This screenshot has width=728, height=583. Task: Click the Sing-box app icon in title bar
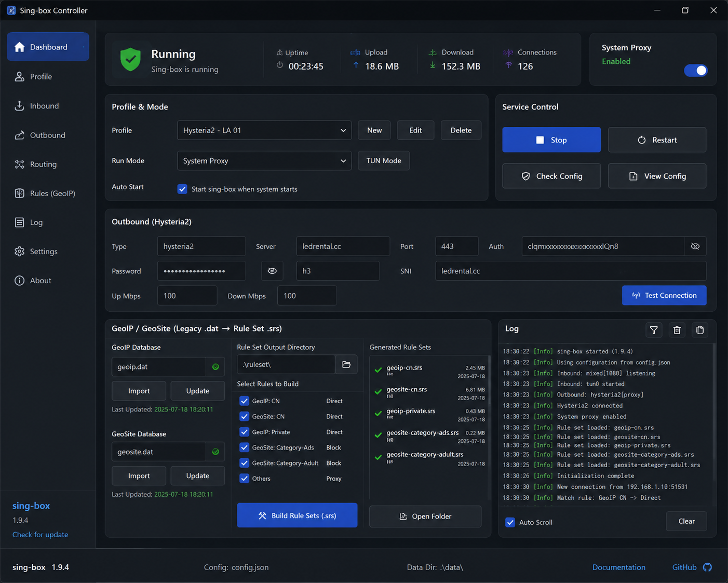click(x=11, y=10)
